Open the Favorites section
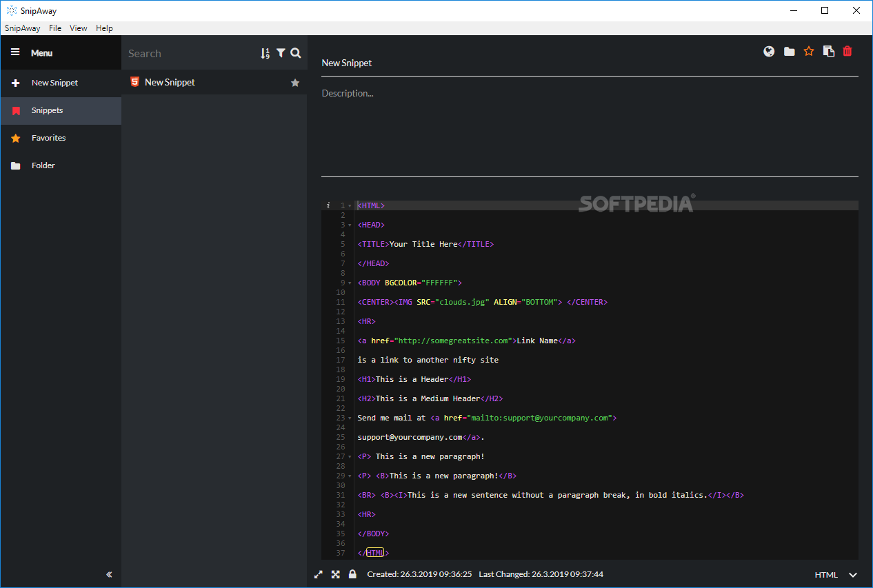Viewport: 873px width, 588px height. point(61,138)
